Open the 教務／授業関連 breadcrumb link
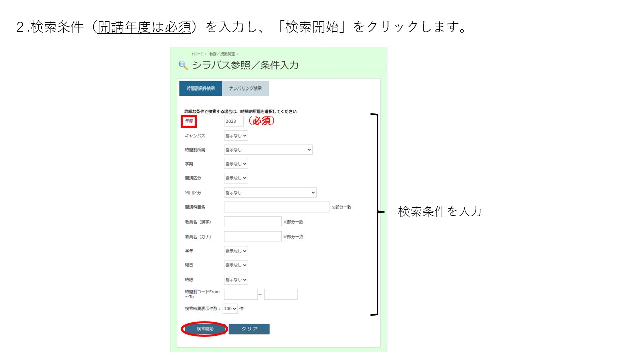Image resolution: width=644 pixels, height=362 pixels. point(222,54)
